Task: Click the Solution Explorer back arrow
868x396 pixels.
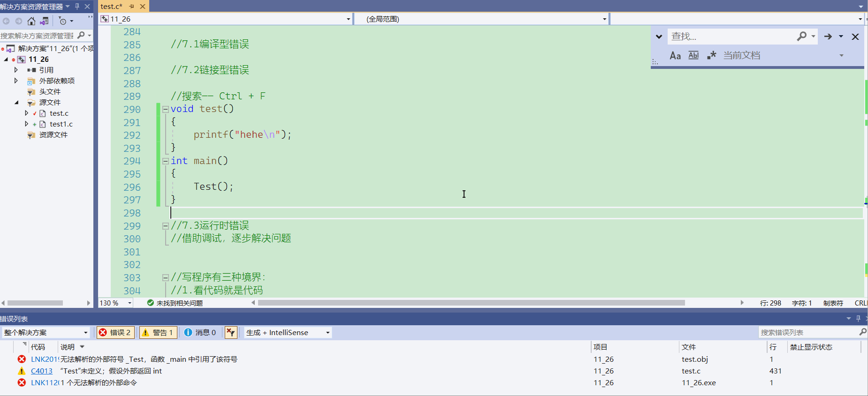Action: [6, 21]
